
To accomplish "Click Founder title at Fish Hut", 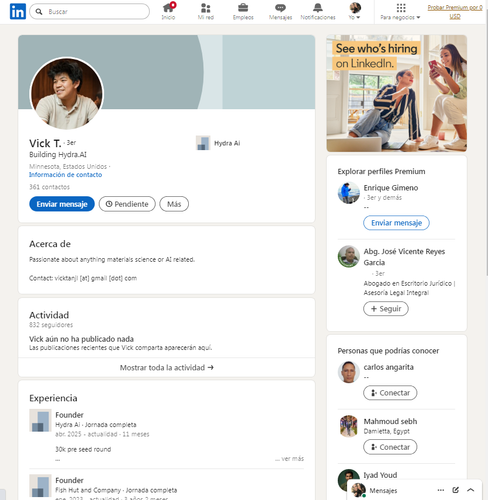I will point(69,480).
